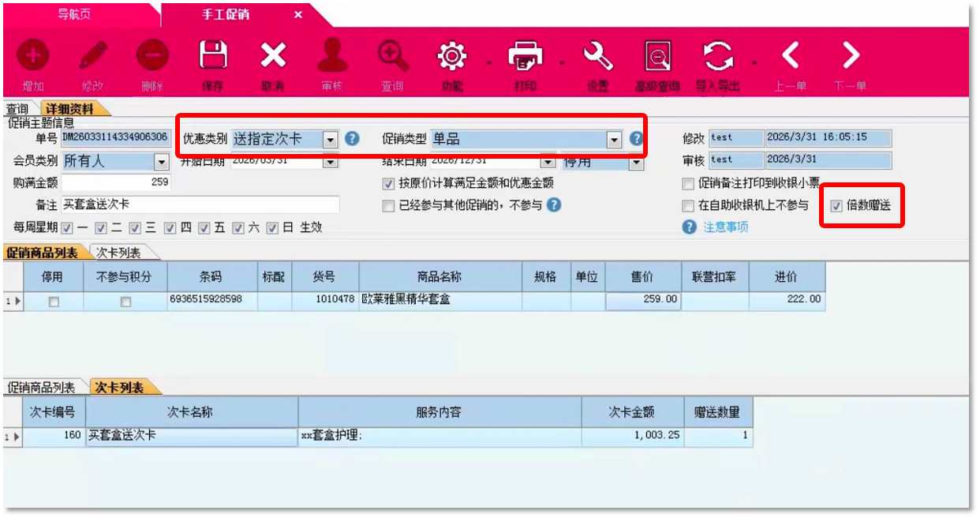Click card amount cell 1,003.25
This screenshot has height=518, width=980.
point(633,436)
